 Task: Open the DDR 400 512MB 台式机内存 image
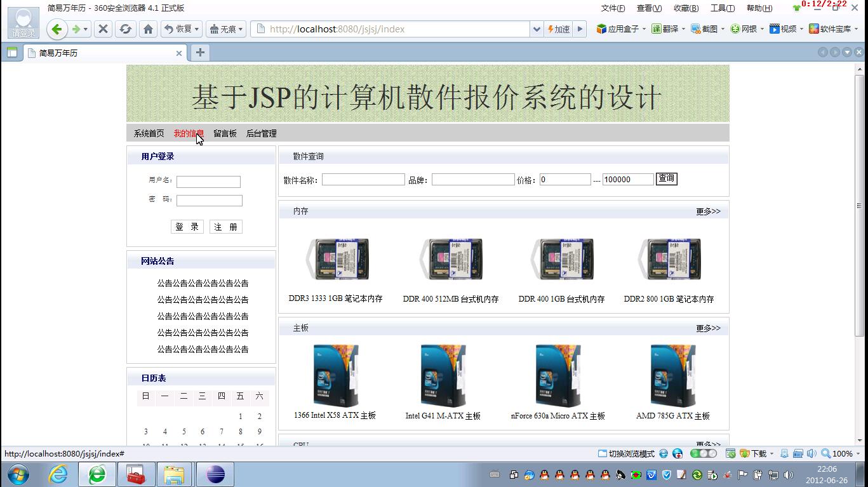451,259
